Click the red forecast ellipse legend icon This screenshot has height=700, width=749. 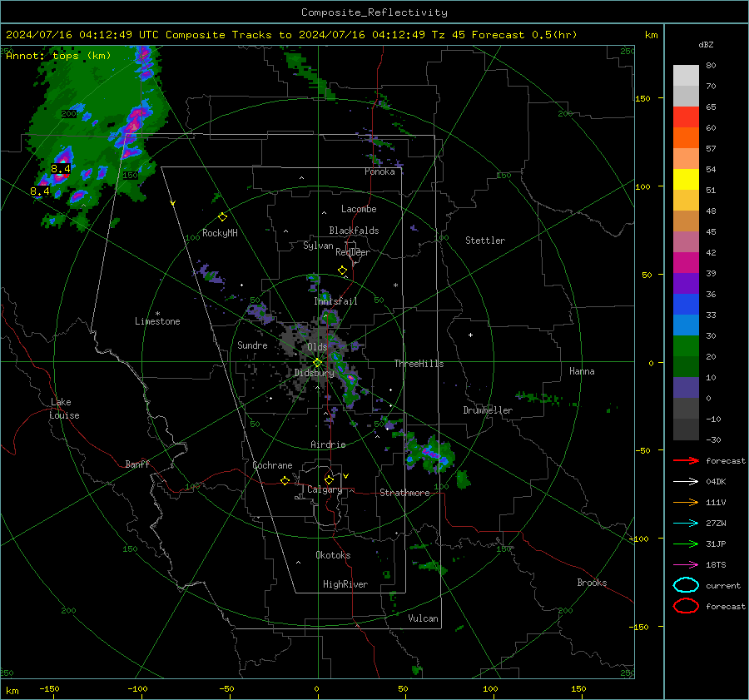pos(686,606)
